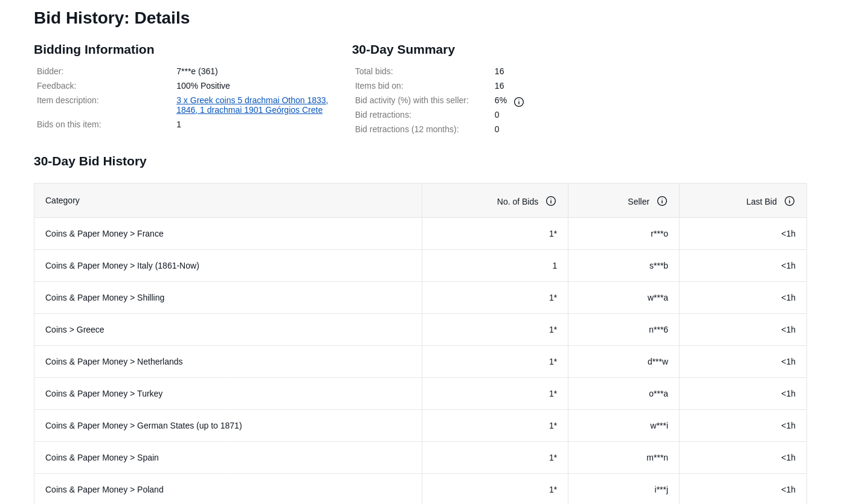Click info icon next to Last Bid header
The image size is (856, 504).
point(790,201)
